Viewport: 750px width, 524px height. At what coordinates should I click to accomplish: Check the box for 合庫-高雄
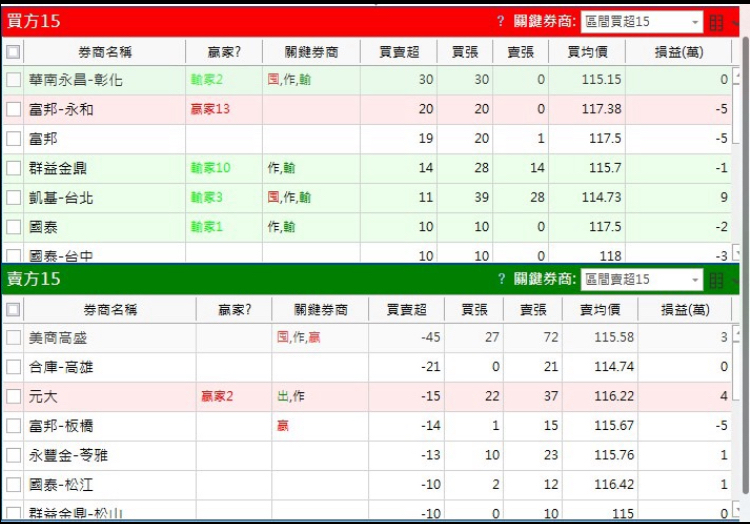click(13, 367)
